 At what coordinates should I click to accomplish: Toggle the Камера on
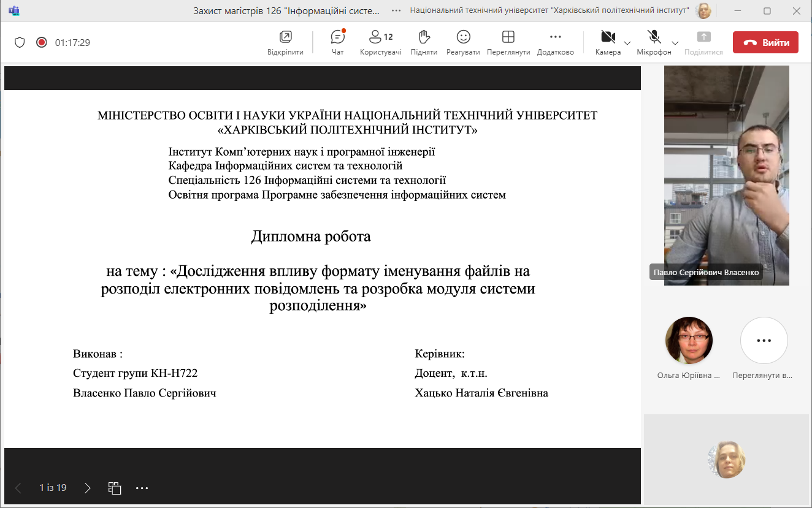pos(608,42)
